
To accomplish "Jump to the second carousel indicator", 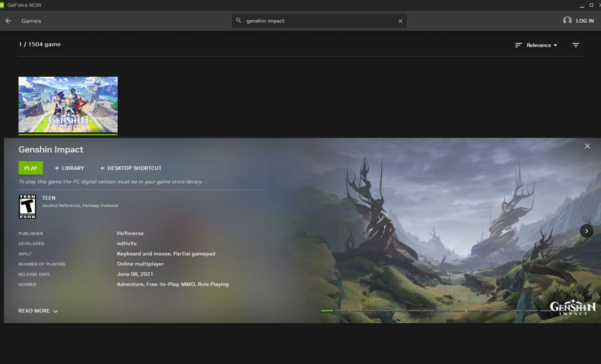I will click(x=342, y=311).
